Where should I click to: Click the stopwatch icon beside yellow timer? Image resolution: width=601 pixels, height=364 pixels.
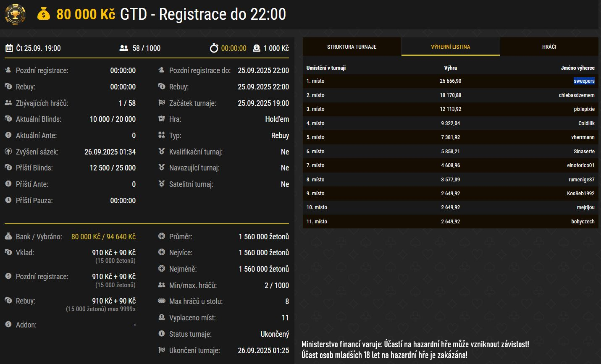(x=214, y=48)
